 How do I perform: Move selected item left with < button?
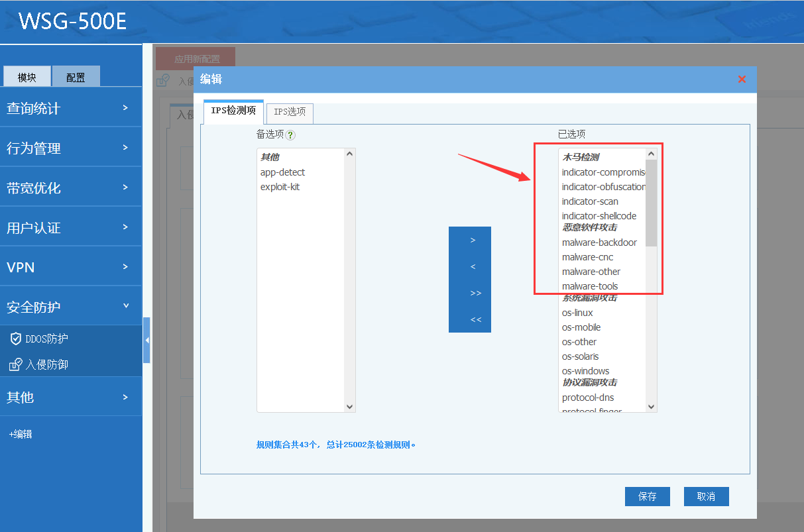(472, 266)
